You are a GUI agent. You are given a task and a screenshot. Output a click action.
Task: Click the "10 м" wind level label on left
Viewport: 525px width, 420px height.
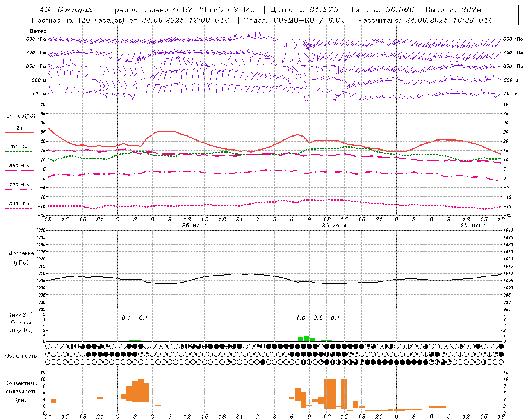click(40, 94)
